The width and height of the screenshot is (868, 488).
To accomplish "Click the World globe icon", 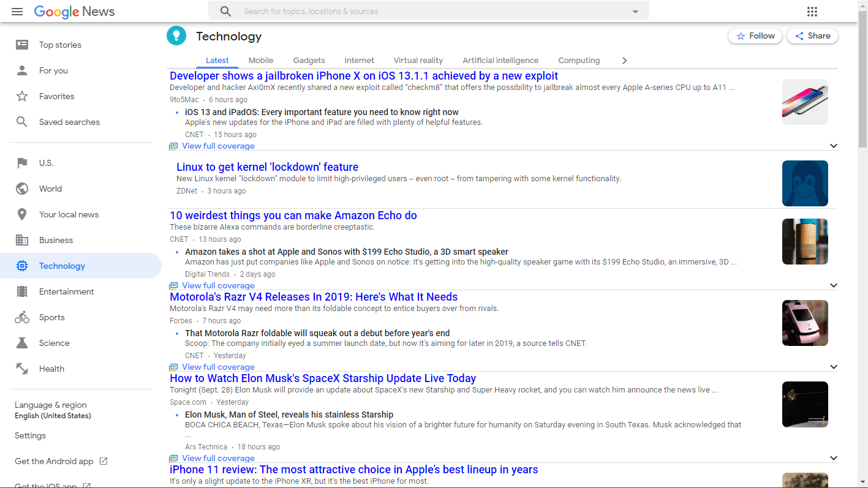I will coord(22,189).
